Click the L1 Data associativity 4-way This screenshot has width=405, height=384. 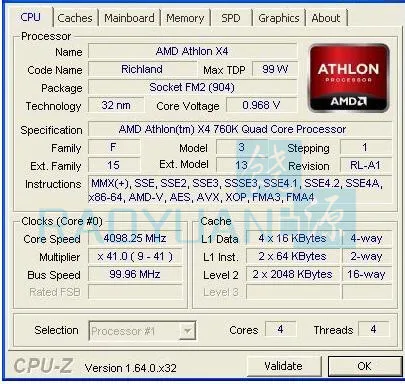367,239
